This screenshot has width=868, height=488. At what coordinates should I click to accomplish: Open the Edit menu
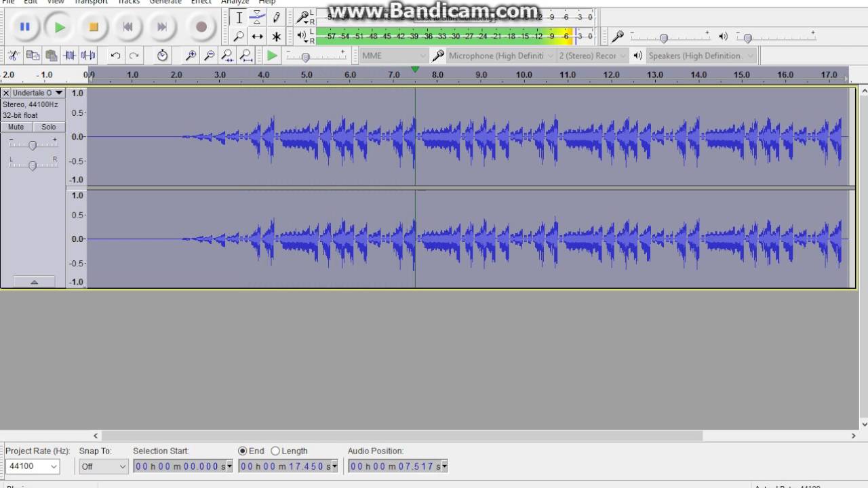click(31, 2)
